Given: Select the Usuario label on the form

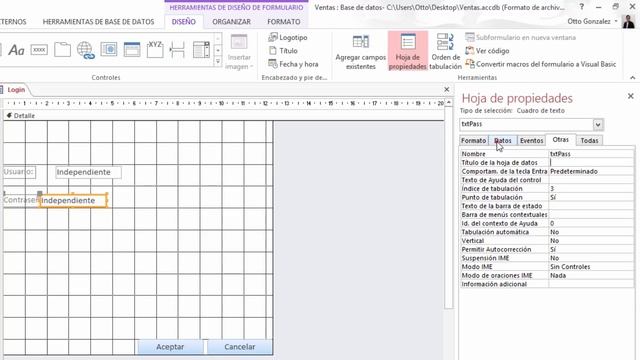Looking at the screenshot, I should (x=19, y=172).
